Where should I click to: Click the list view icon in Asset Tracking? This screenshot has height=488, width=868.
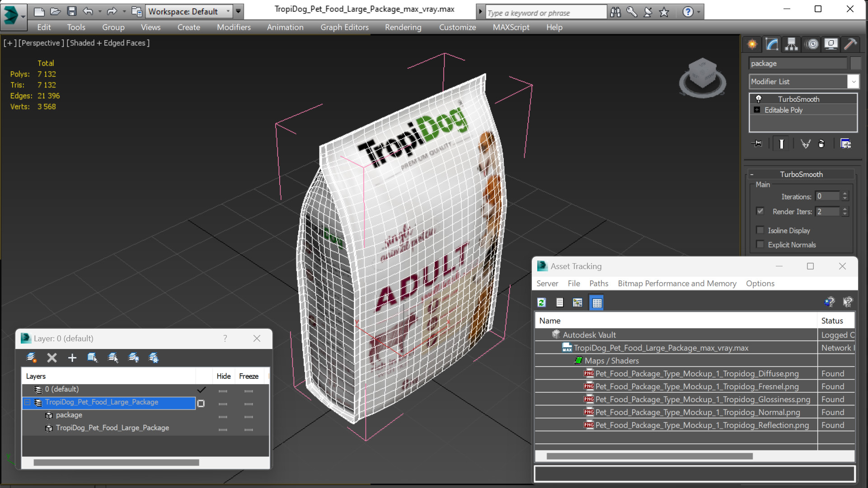pyautogui.click(x=560, y=302)
